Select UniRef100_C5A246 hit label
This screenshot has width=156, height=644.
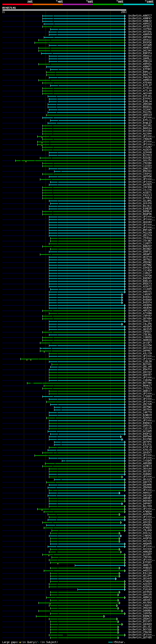click(x=140, y=632)
